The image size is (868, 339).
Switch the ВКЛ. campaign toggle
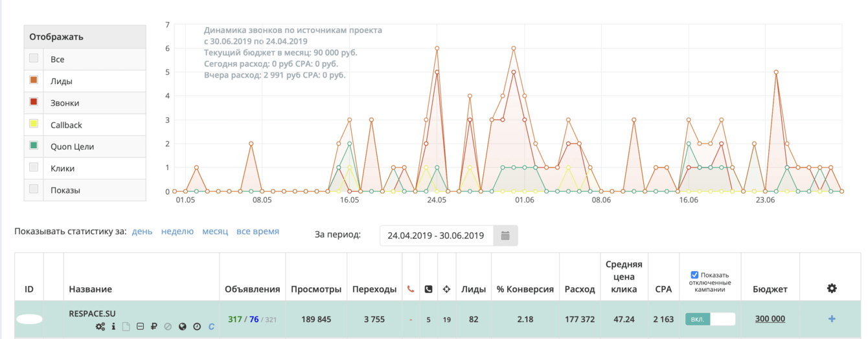pyautogui.click(x=710, y=319)
